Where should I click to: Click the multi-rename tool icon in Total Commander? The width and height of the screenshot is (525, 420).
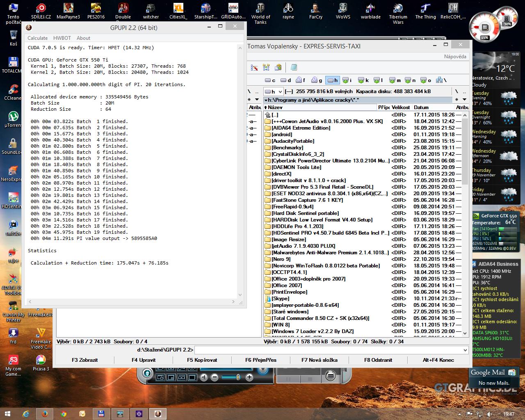pyautogui.click(x=254, y=67)
